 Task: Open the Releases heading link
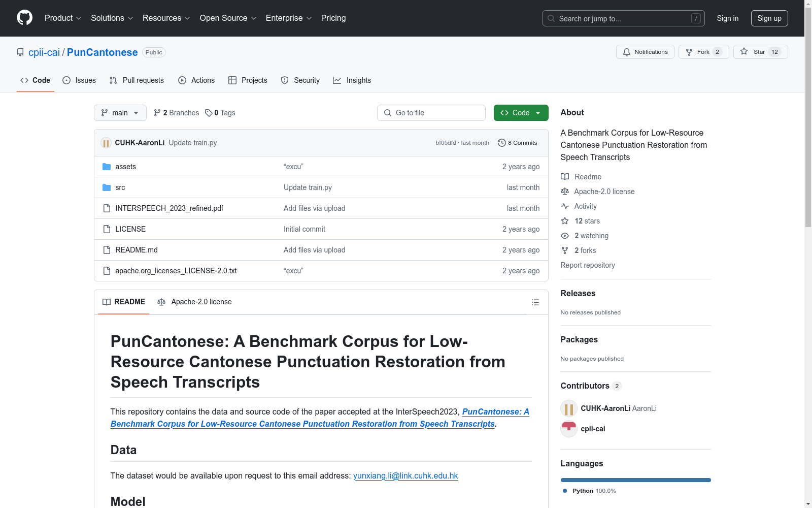click(578, 293)
